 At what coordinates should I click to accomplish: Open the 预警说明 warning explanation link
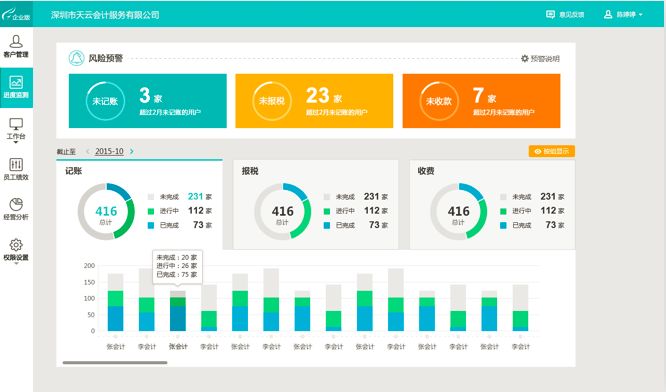point(545,59)
